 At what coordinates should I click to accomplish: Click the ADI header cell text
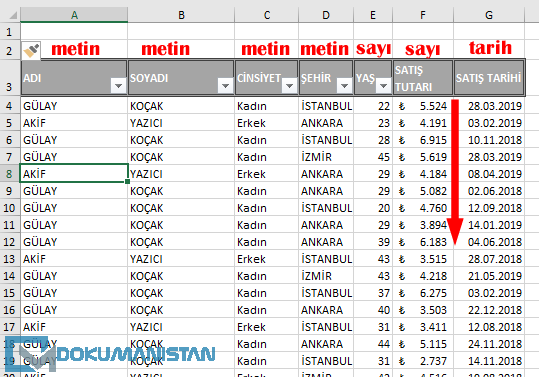coord(32,78)
